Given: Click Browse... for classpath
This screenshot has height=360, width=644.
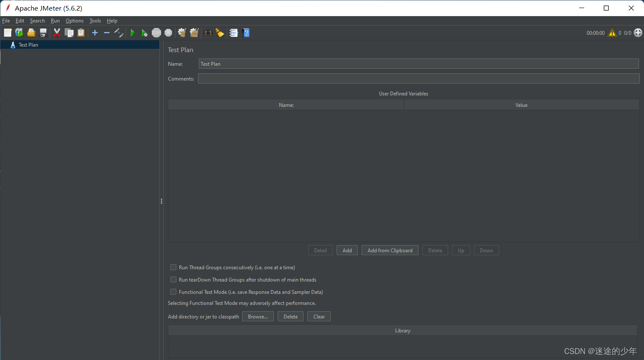Looking at the screenshot, I should (258, 316).
